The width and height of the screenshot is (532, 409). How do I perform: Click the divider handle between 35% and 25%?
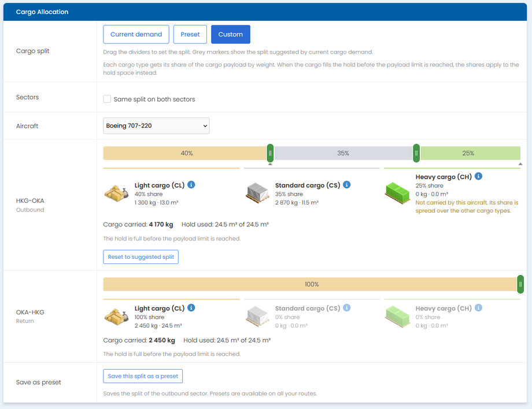click(x=416, y=153)
